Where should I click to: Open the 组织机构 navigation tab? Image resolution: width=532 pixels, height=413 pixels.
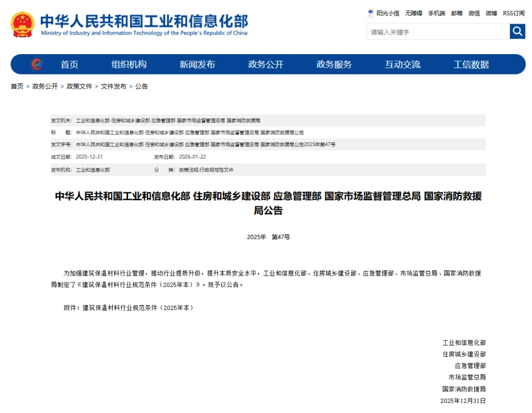[129, 64]
